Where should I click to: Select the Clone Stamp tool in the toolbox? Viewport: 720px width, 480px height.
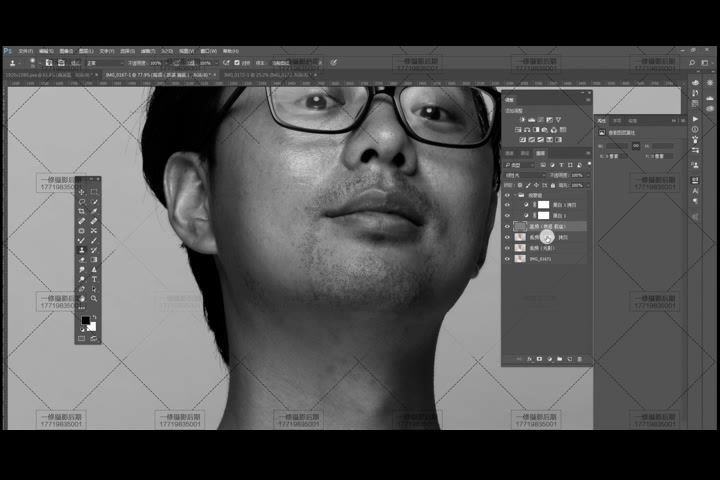[82, 250]
